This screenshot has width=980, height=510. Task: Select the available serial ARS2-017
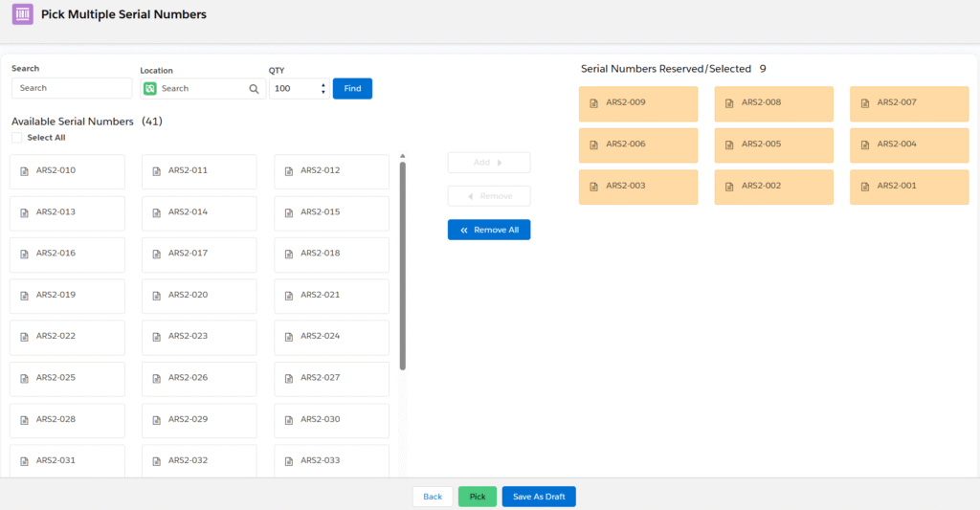pyautogui.click(x=199, y=255)
